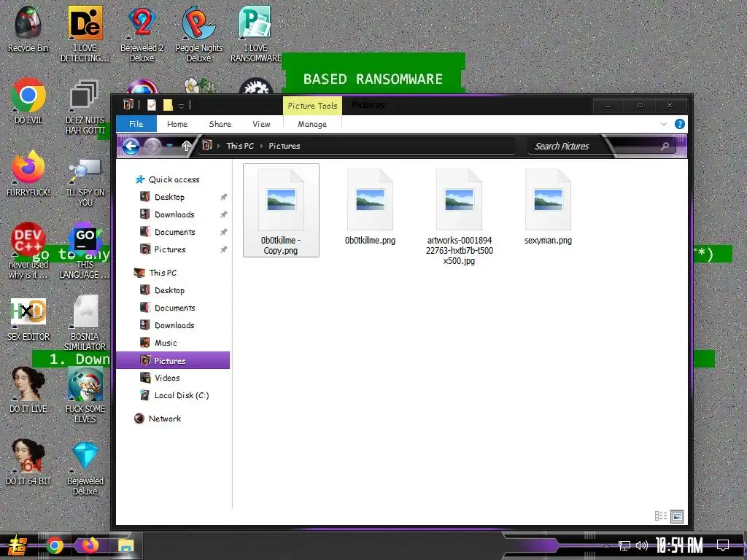The height and width of the screenshot is (560, 747).
Task: Open the Manage ribbon tab
Action: 312,124
